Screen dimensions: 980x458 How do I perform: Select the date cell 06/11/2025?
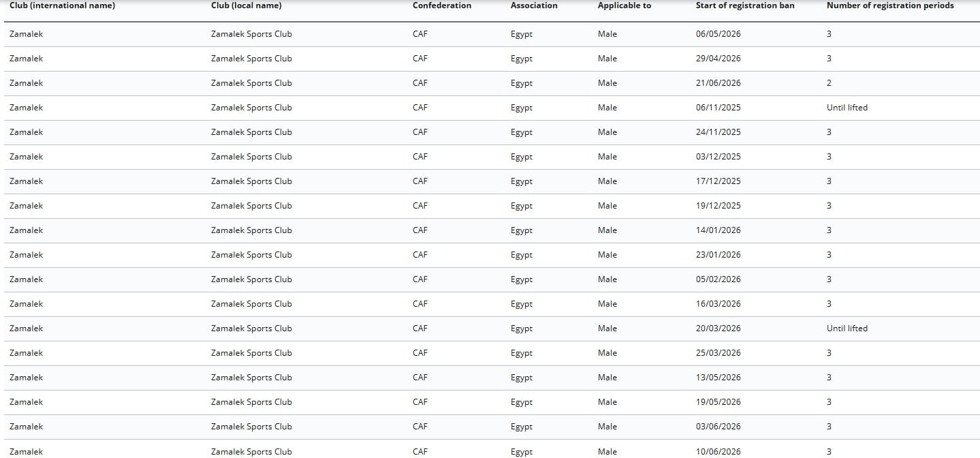point(718,108)
